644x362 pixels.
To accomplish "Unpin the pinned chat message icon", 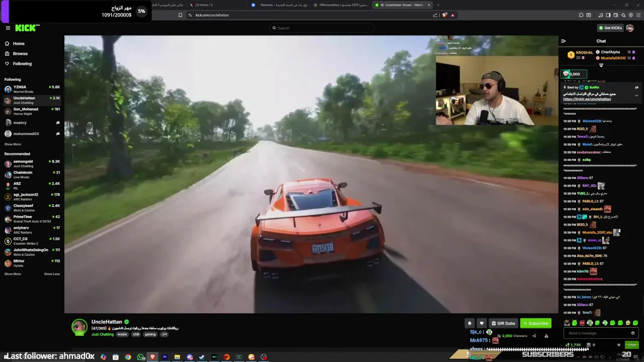I will pyautogui.click(x=636, y=87).
